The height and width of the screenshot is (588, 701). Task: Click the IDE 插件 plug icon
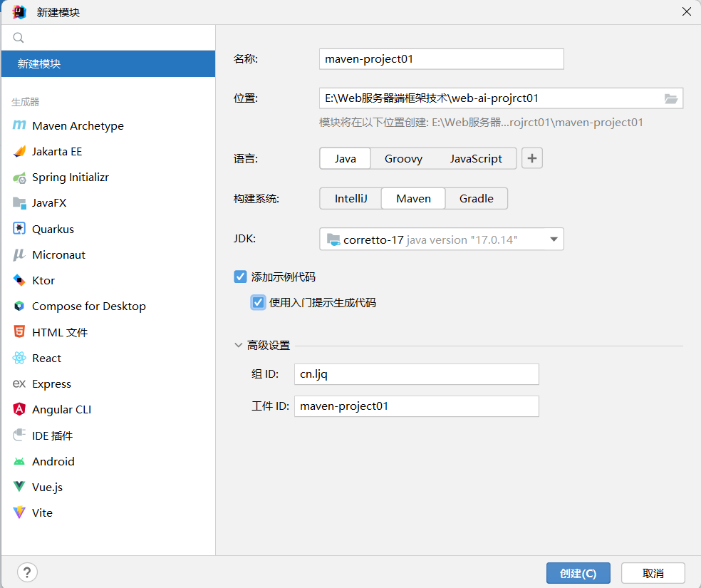[x=19, y=435]
